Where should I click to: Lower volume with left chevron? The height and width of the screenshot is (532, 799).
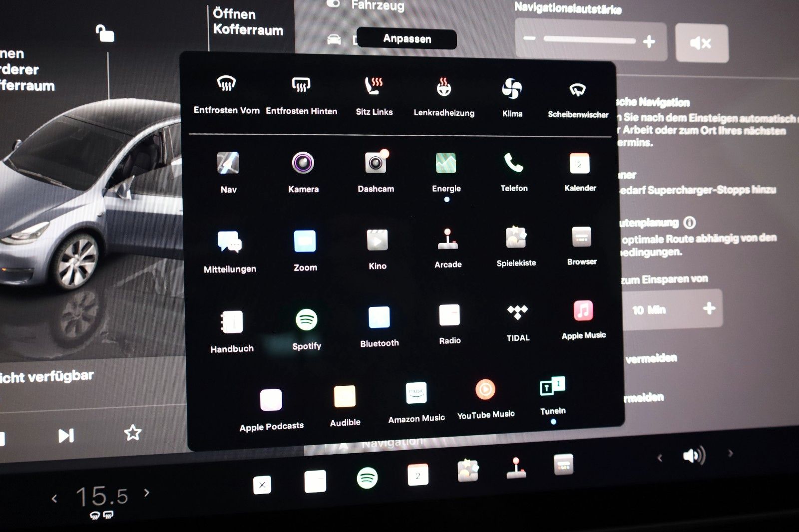pos(660,458)
